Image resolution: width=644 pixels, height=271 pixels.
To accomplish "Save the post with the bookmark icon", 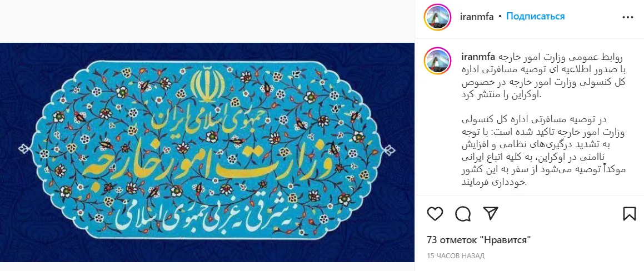I will coord(629,213).
